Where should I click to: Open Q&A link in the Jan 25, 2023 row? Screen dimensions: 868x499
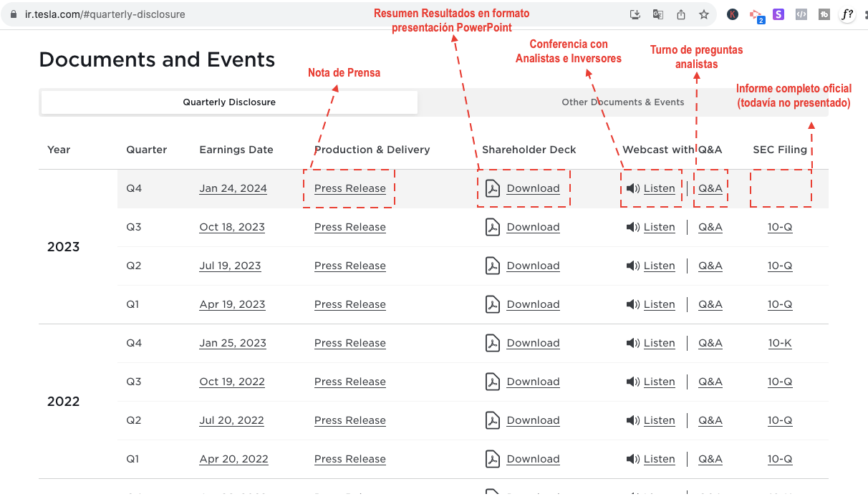710,343
